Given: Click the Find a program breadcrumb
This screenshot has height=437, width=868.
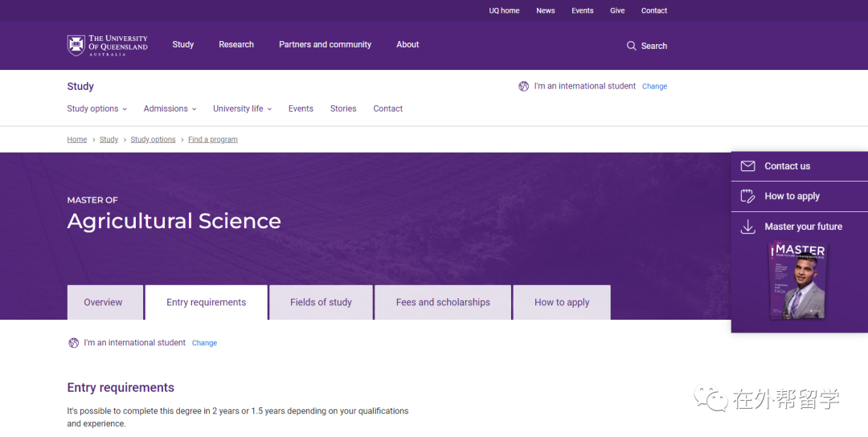Looking at the screenshot, I should [x=212, y=140].
